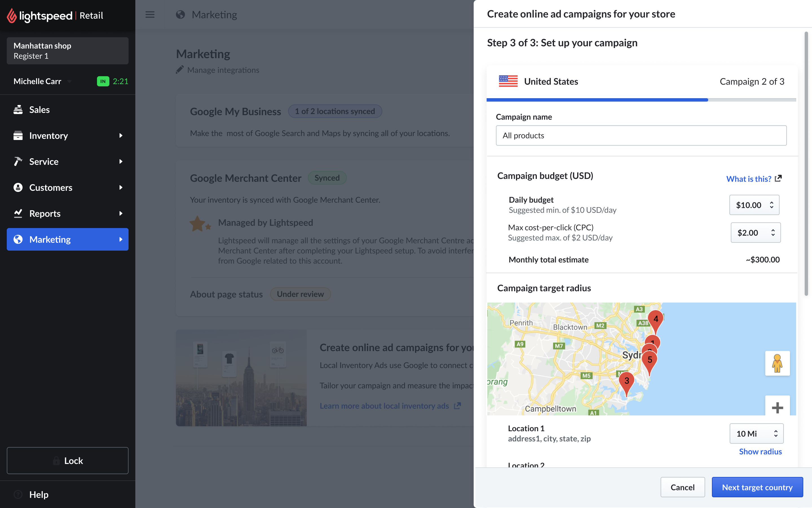Click the Synced status badge
This screenshot has height=508, width=812.
click(327, 178)
